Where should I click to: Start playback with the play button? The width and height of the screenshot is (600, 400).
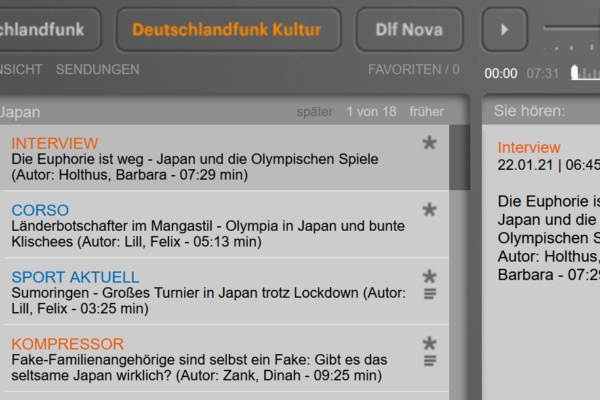coord(505,29)
